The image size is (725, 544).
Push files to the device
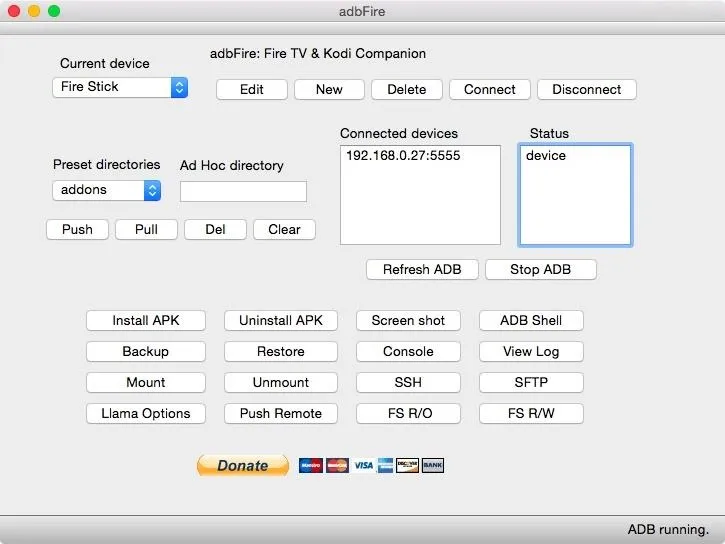point(77,229)
